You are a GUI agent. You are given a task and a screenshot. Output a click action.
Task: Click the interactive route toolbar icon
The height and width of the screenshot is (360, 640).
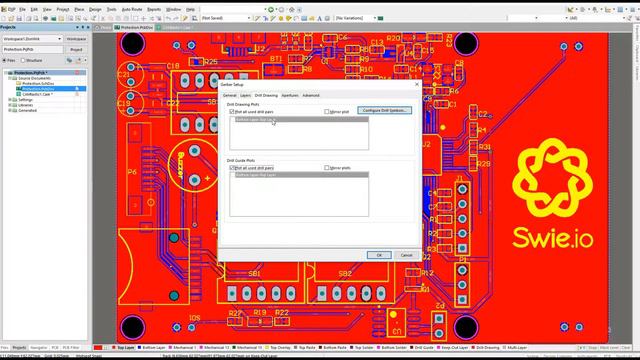pos(258,18)
